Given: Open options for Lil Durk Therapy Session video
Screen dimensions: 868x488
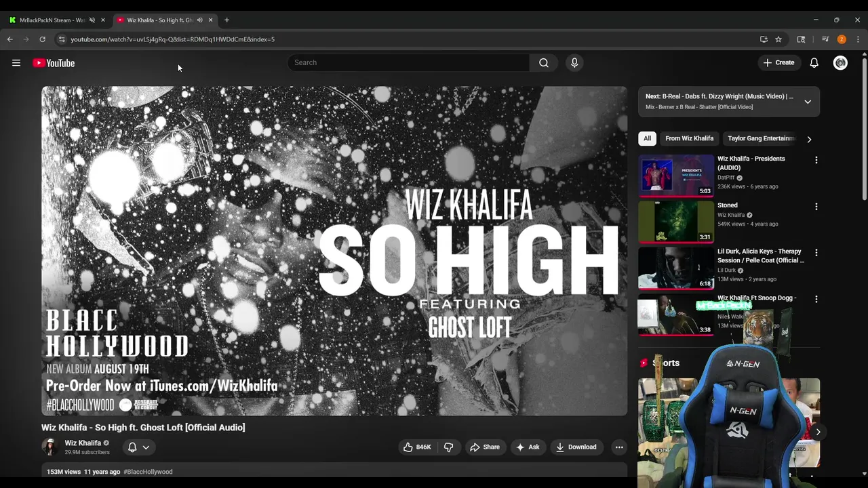Looking at the screenshot, I should pyautogui.click(x=816, y=252).
